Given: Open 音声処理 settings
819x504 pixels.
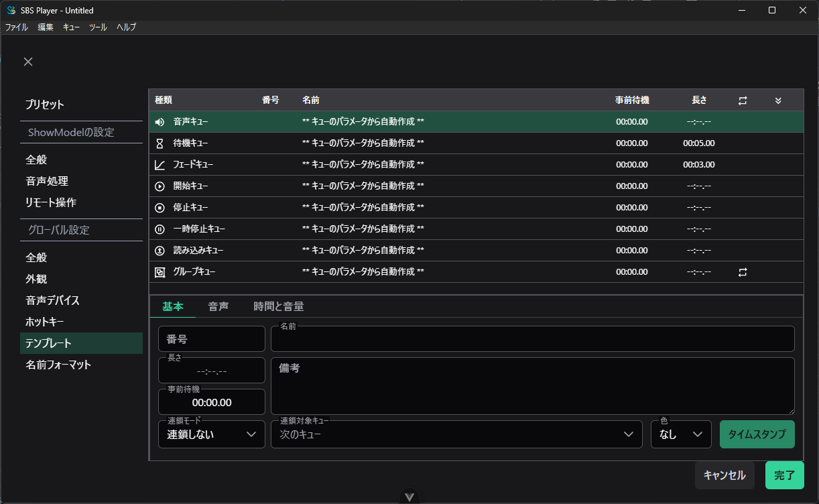Looking at the screenshot, I should [x=81, y=181].
